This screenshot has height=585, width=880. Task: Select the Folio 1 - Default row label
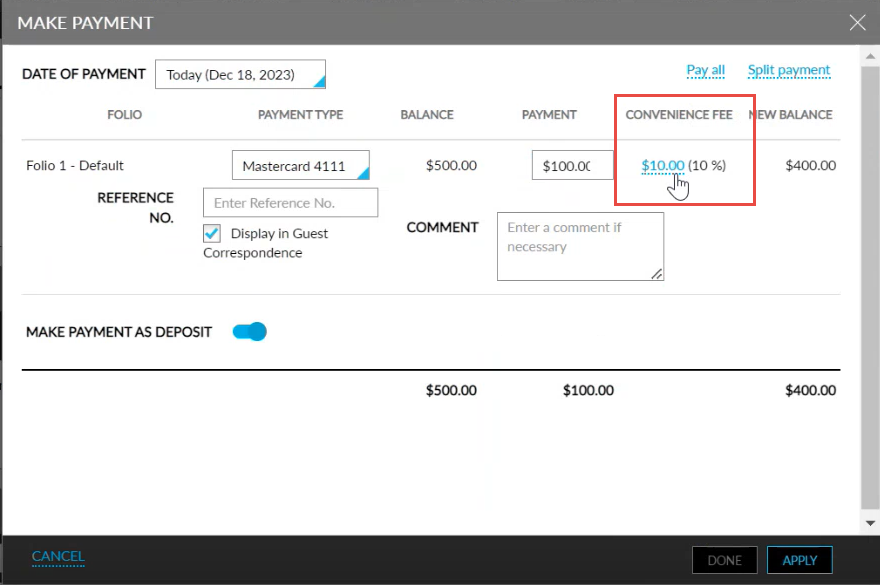tap(75, 166)
